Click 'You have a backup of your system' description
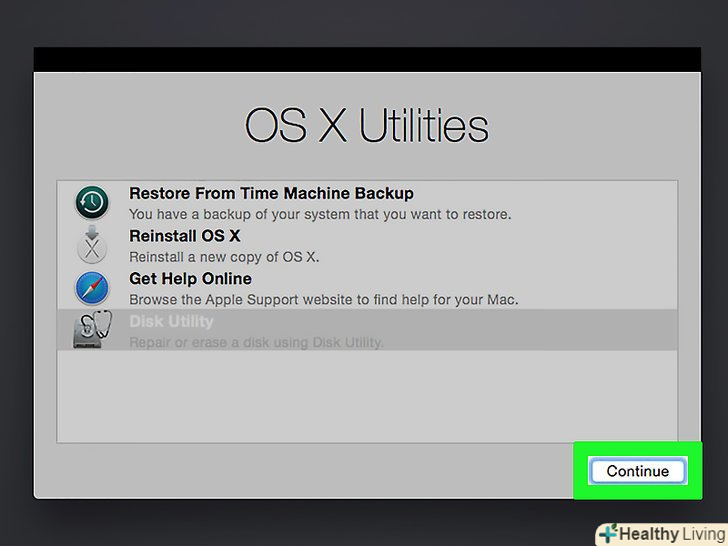This screenshot has width=728, height=546. pyautogui.click(x=320, y=214)
